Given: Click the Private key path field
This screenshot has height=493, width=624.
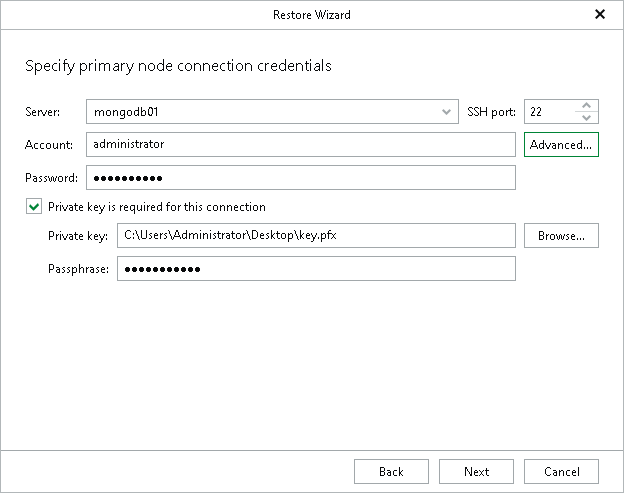Looking at the screenshot, I should pyautogui.click(x=316, y=236).
